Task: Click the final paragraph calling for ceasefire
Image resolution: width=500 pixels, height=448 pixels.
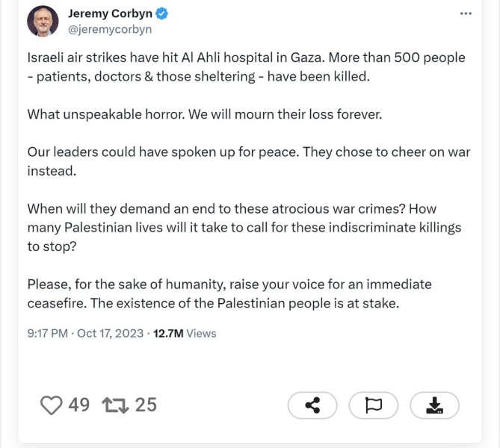Action: click(229, 293)
